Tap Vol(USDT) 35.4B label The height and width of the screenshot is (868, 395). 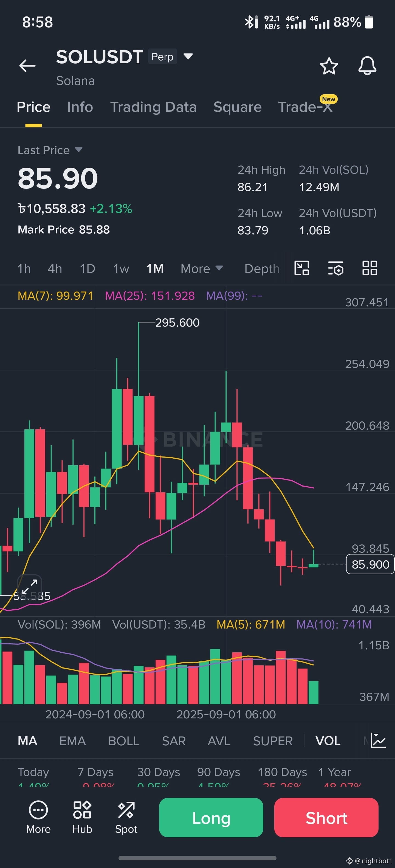click(159, 624)
